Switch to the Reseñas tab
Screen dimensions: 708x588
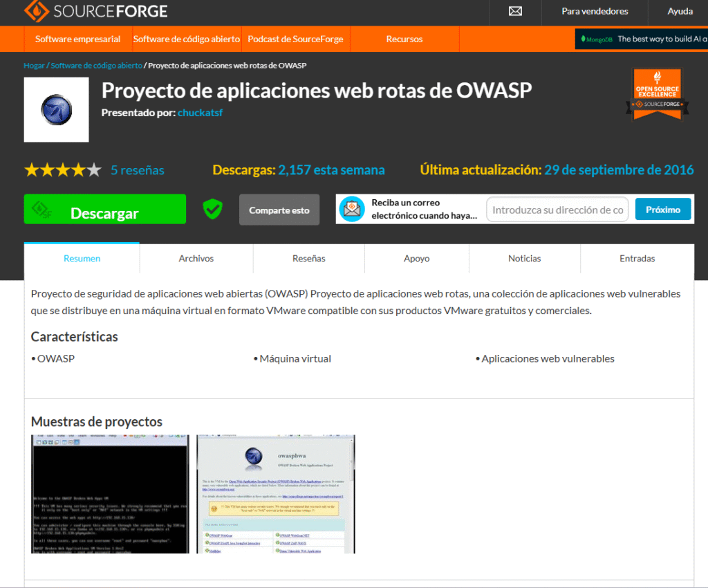[x=308, y=259]
